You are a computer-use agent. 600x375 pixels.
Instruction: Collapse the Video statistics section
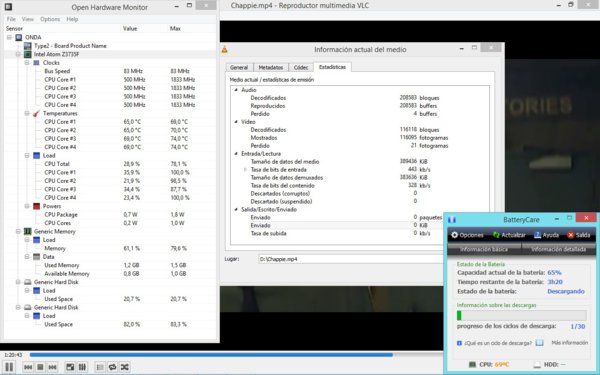click(x=236, y=122)
